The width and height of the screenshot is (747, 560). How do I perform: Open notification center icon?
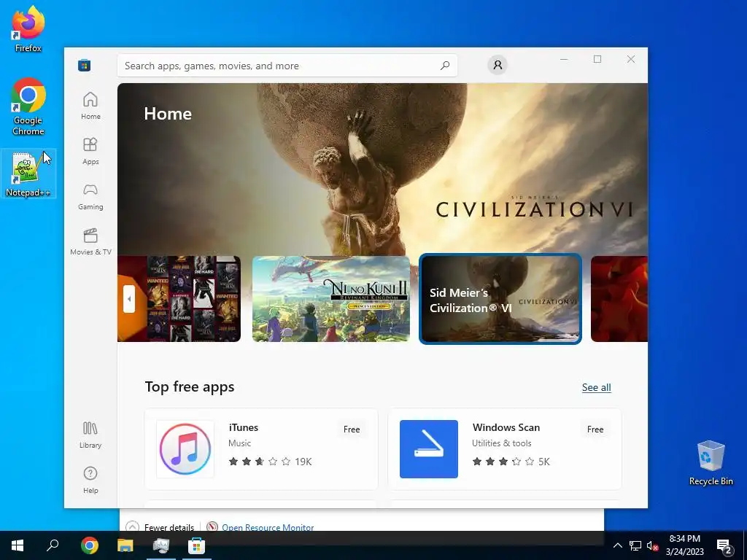724,546
